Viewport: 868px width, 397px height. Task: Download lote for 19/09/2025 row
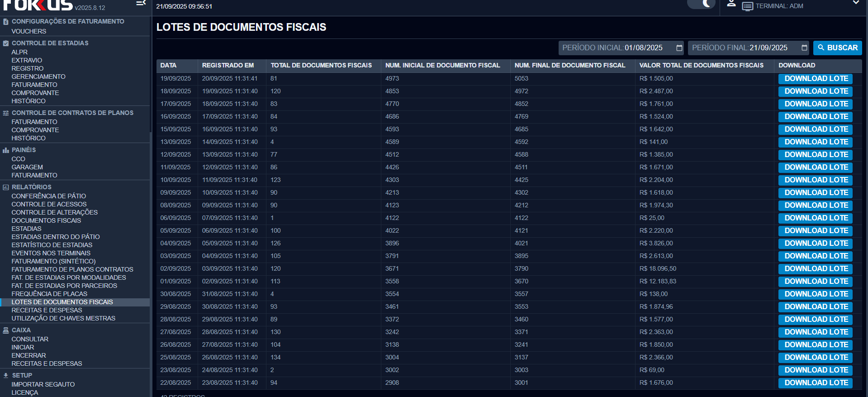pyautogui.click(x=816, y=79)
